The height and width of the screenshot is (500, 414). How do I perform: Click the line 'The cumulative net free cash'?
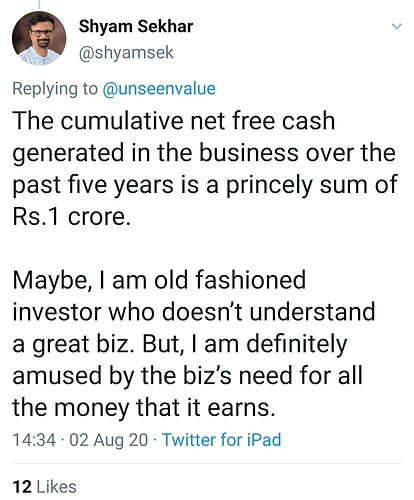174,121
